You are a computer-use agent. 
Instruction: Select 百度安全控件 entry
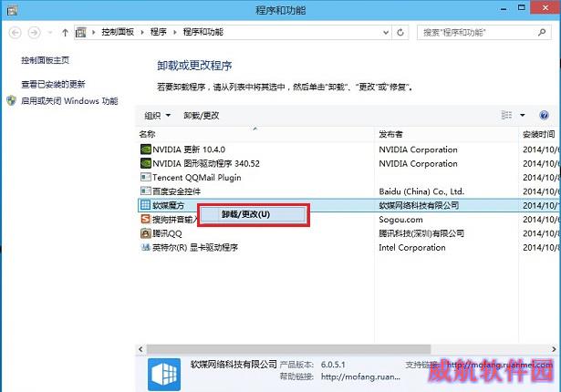click(x=176, y=191)
